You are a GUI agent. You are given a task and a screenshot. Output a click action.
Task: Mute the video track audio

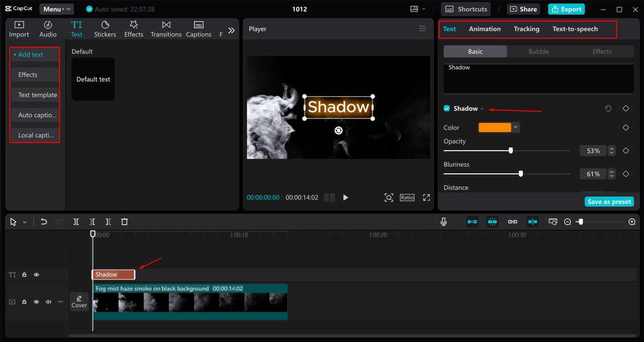[x=48, y=302]
